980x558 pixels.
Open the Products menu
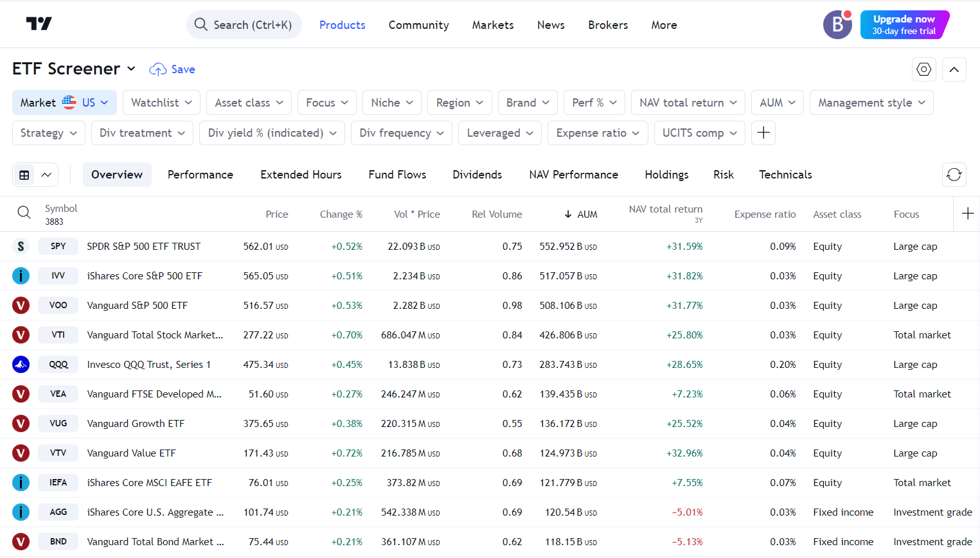coord(342,25)
